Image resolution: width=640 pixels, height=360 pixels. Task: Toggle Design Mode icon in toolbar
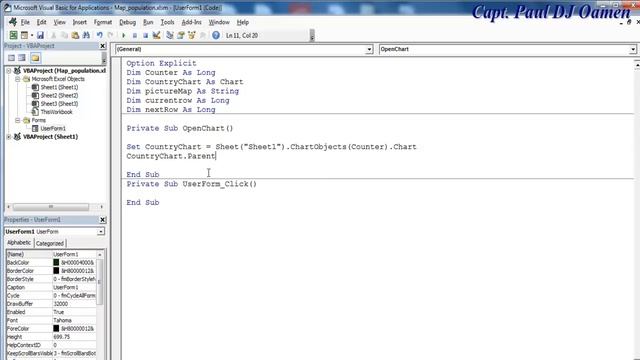point(156,36)
